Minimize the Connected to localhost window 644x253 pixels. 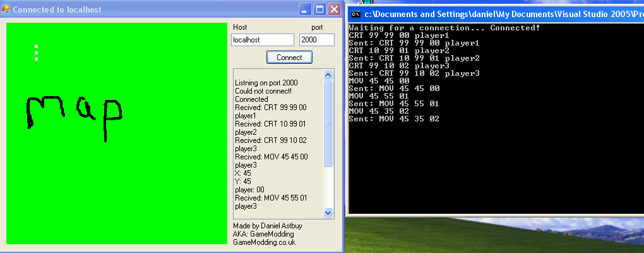305,9
